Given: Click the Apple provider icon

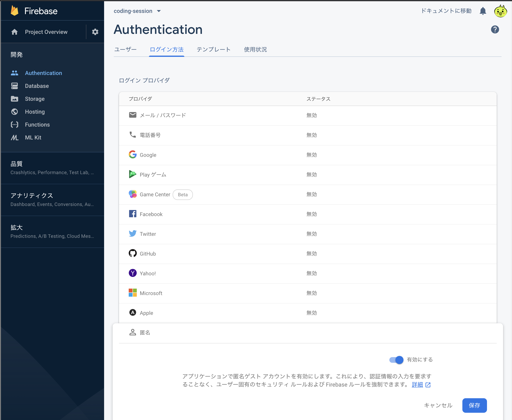Looking at the screenshot, I should tap(133, 312).
